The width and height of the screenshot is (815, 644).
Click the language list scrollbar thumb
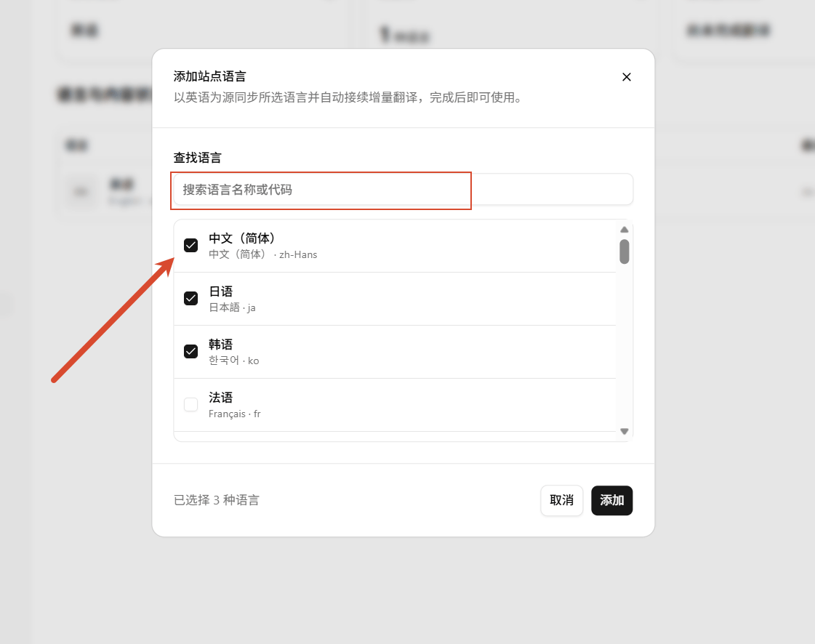coord(625,251)
